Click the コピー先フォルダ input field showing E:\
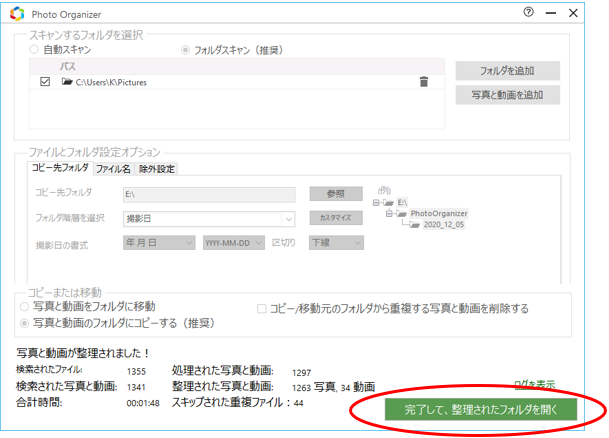The image size is (609, 438). (209, 195)
